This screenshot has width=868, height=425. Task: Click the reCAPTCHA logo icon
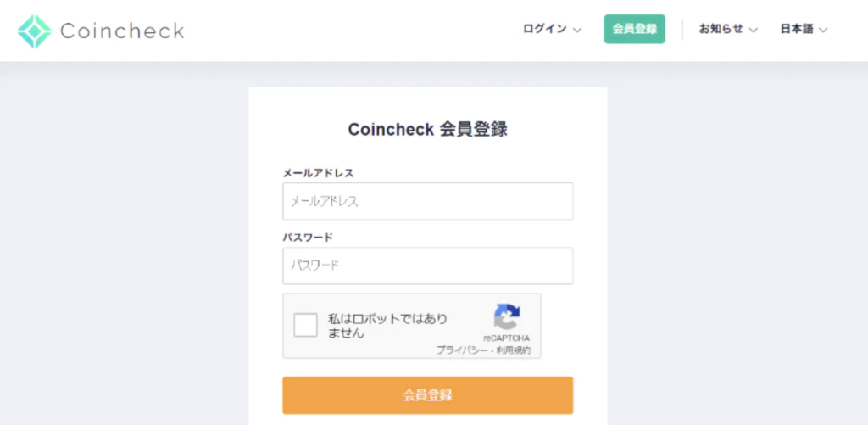click(507, 316)
